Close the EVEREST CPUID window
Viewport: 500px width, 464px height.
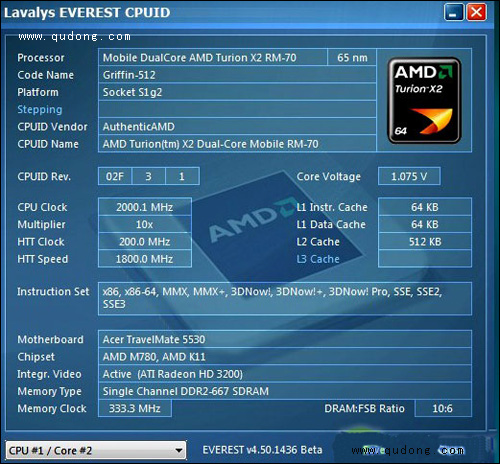[476, 13]
